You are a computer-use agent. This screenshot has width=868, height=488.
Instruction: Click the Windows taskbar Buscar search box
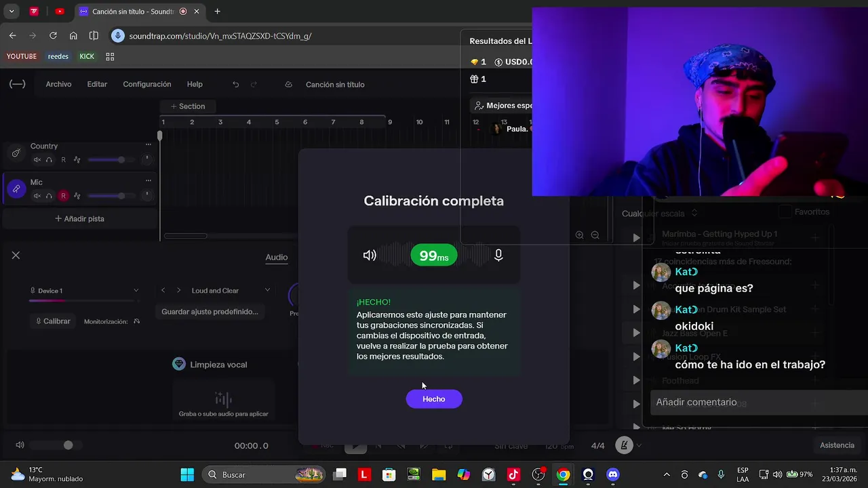264,474
